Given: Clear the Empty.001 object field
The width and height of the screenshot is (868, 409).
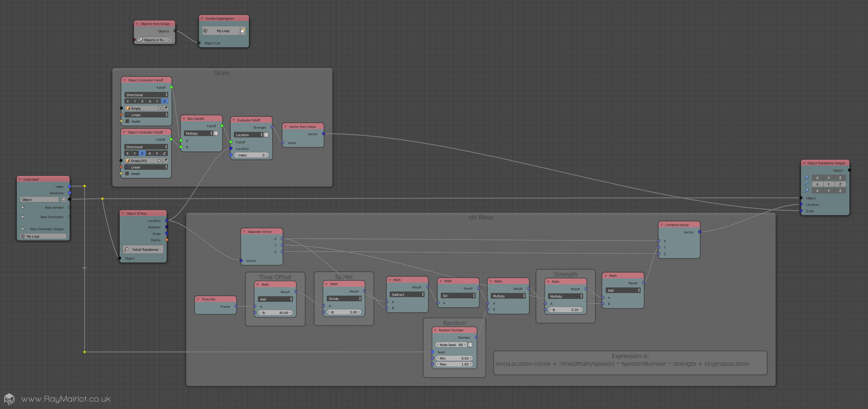Looking at the screenshot, I should coord(159,161).
